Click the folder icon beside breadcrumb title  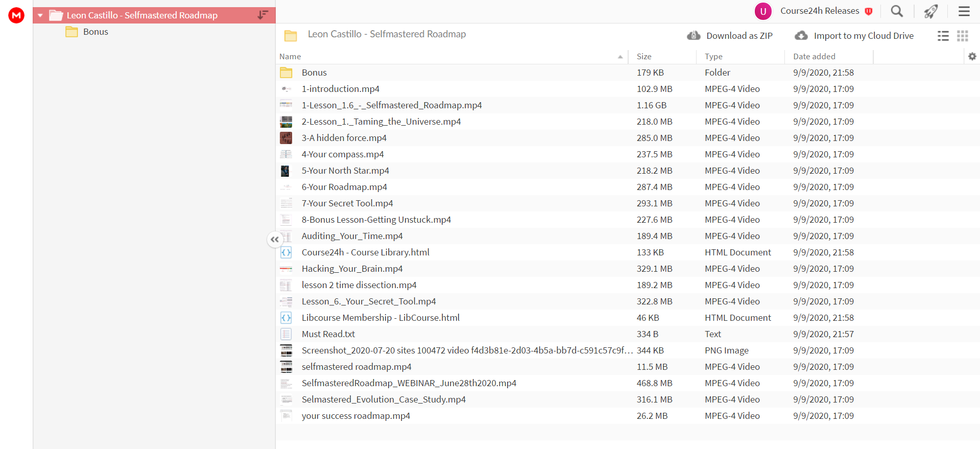pyautogui.click(x=291, y=36)
